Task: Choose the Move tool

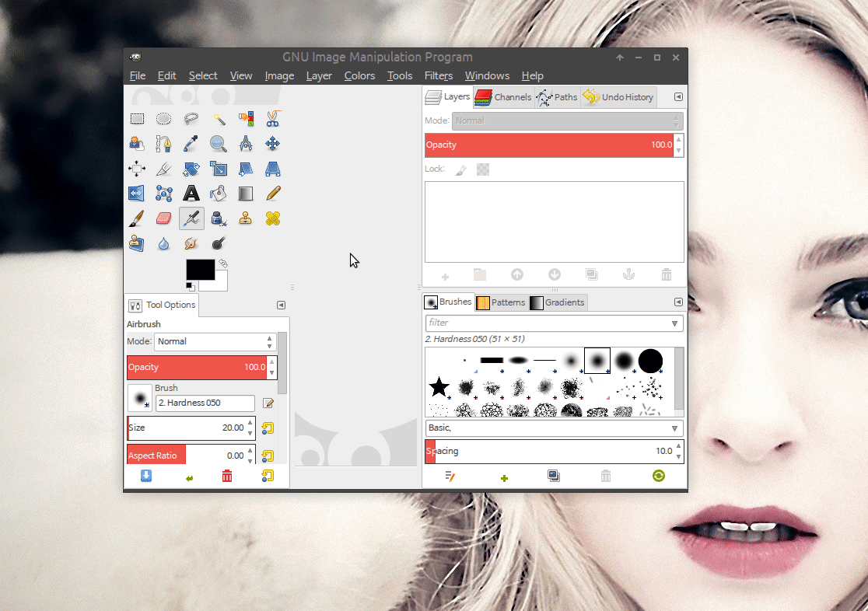Action: click(273, 144)
